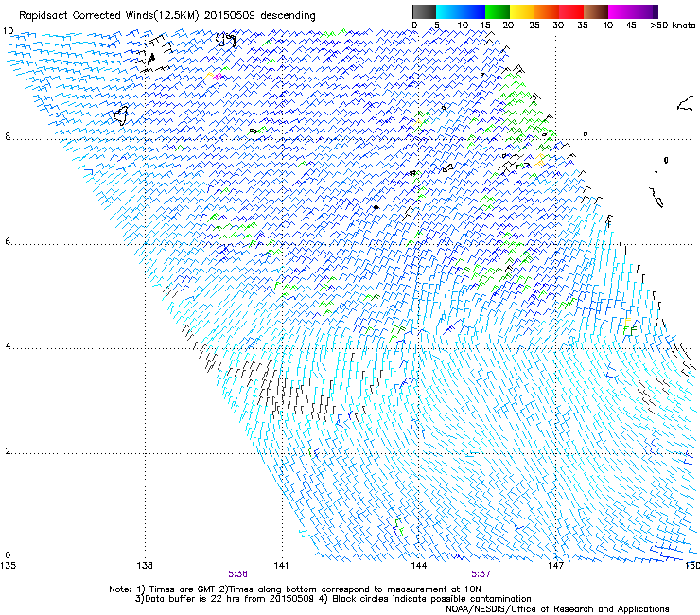Click the purple '5:38' time label

point(237,574)
